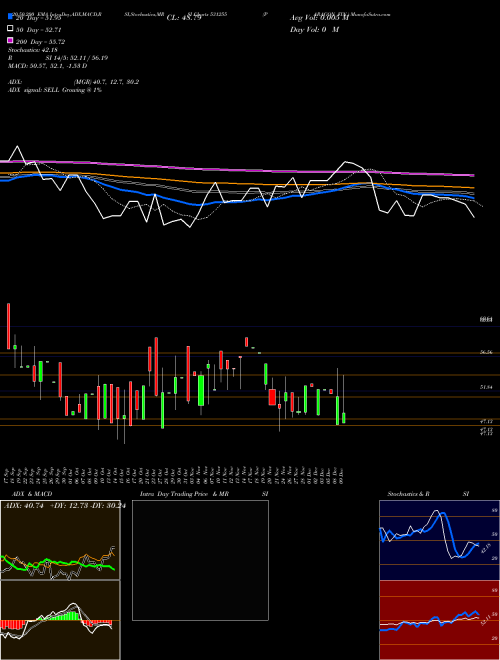
Task: Open the blue Stochastics chart panel
Action: click(439, 540)
